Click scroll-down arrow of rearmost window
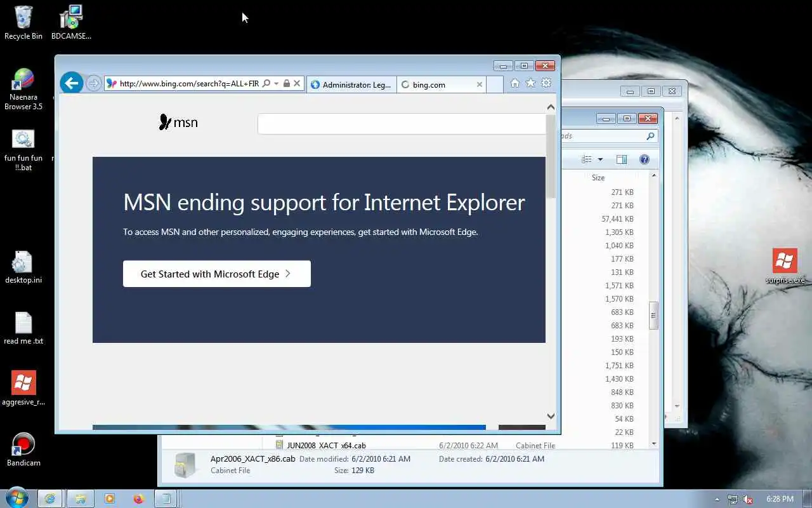 point(677,406)
